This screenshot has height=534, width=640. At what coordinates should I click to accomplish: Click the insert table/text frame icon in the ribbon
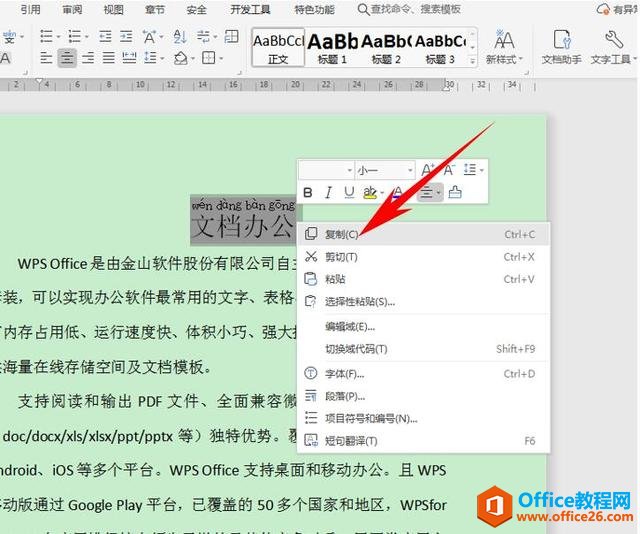231,37
